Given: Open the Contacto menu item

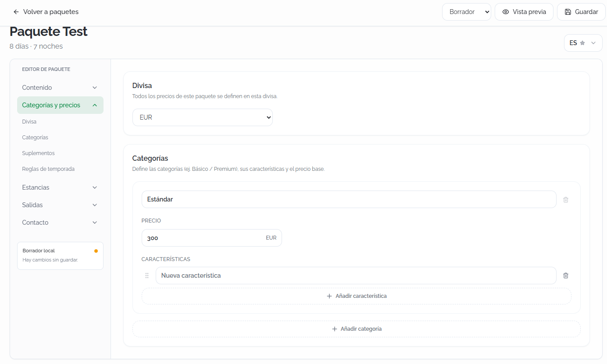Looking at the screenshot, I should coord(60,223).
